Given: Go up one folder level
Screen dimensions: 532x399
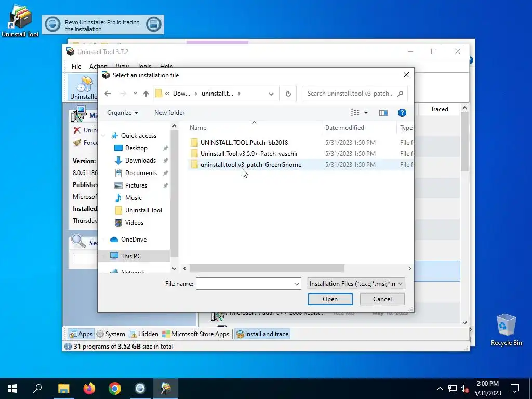Looking at the screenshot, I should pyautogui.click(x=146, y=94).
